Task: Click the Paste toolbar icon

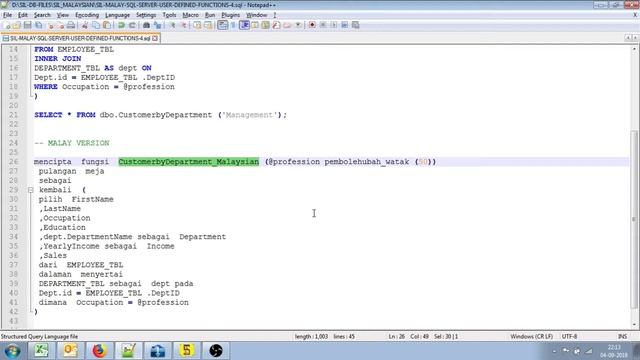Action: point(107,25)
